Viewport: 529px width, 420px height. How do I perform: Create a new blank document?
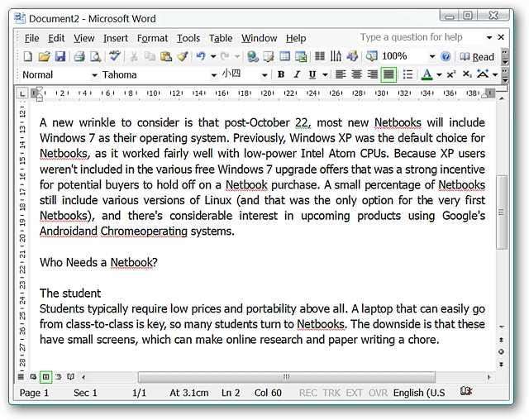27,56
